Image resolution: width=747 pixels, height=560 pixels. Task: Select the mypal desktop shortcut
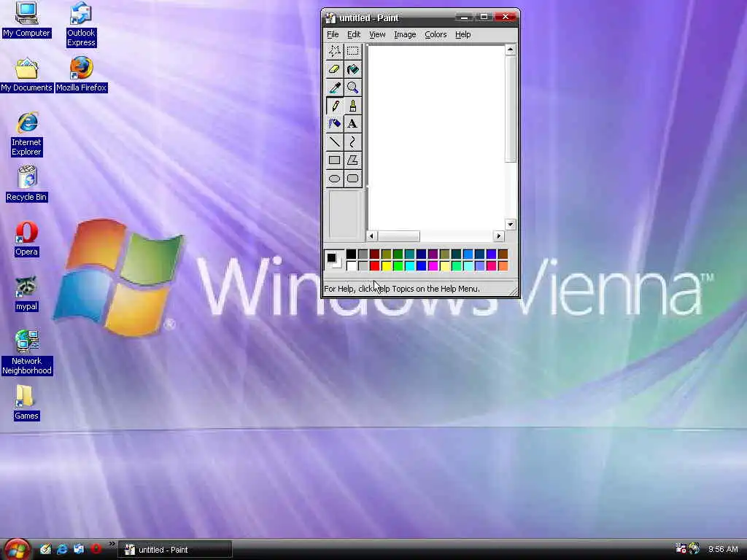pos(26,294)
